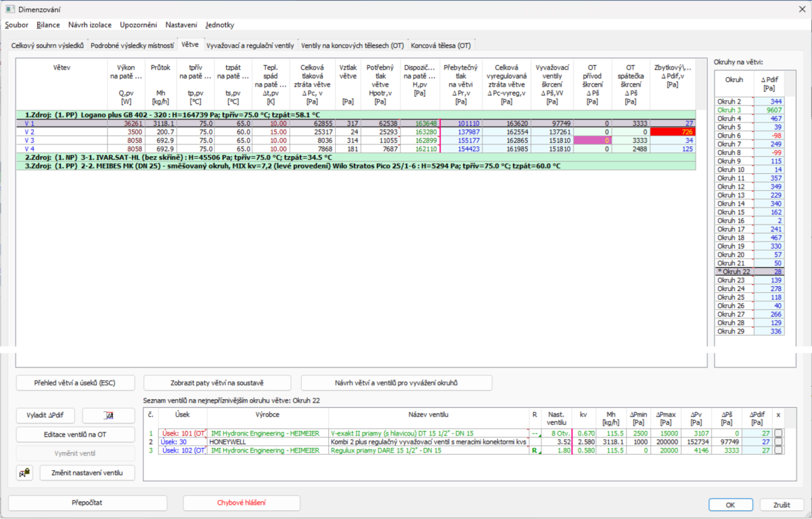Click the valve setting value 1.80
This screenshot has width=812, height=519.
[x=556, y=451]
